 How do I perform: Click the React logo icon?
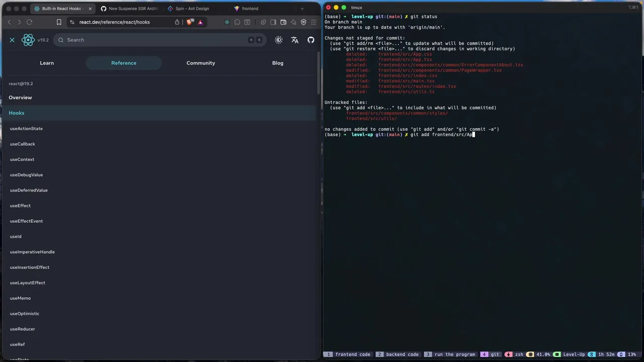(x=28, y=40)
